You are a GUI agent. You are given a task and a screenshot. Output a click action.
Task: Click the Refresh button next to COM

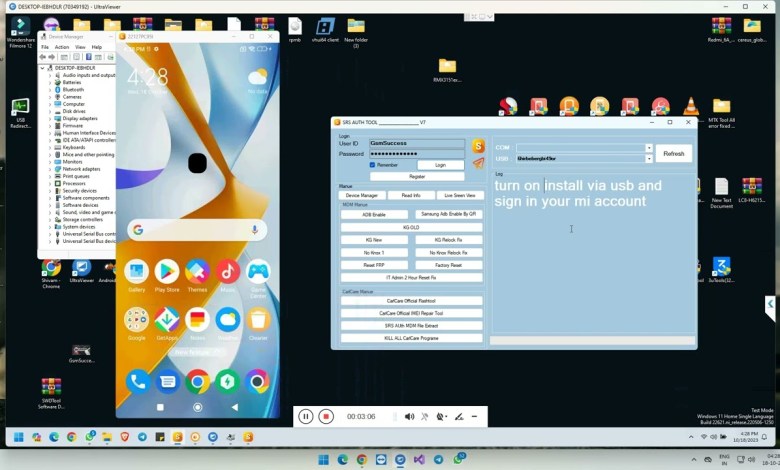click(x=674, y=154)
